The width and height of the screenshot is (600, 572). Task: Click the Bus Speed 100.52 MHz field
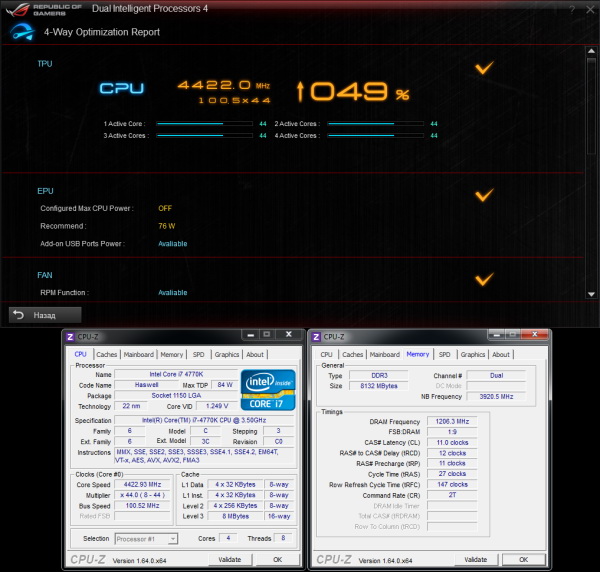[142, 505]
